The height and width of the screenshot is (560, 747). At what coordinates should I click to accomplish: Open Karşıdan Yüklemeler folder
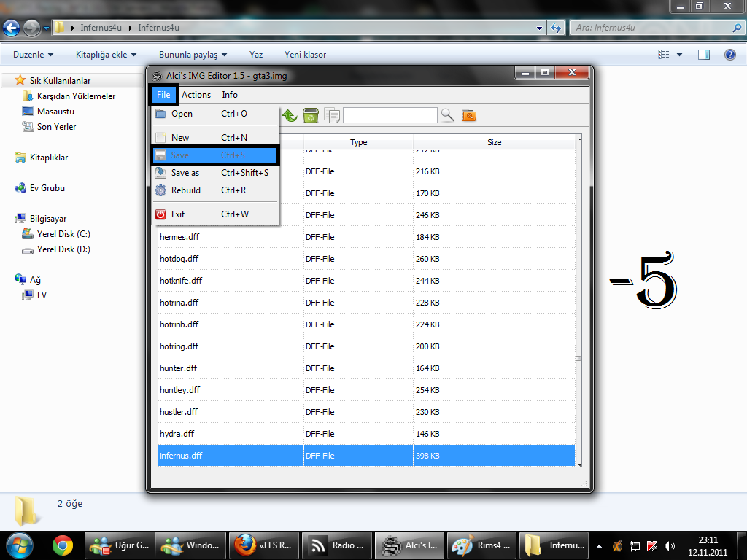coord(76,96)
